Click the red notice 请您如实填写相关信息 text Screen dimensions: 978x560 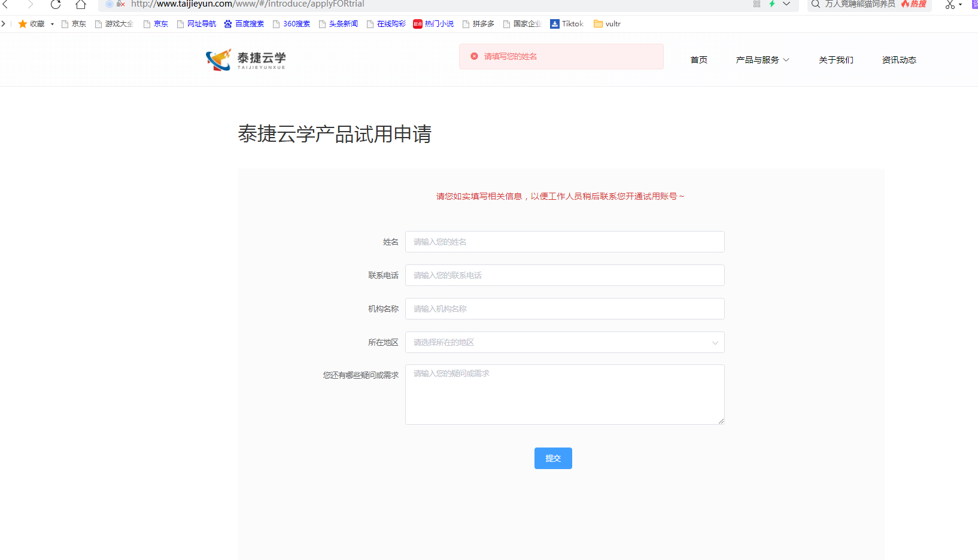point(560,196)
